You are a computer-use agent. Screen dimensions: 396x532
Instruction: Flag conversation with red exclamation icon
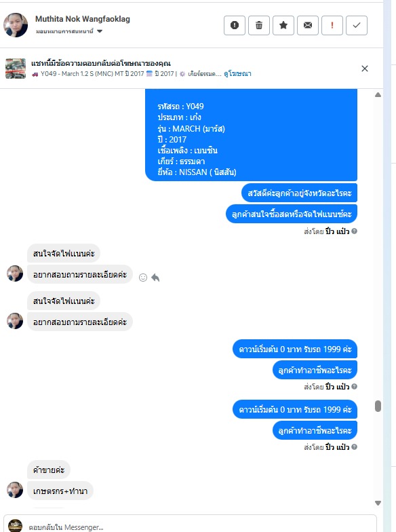tap(332, 26)
